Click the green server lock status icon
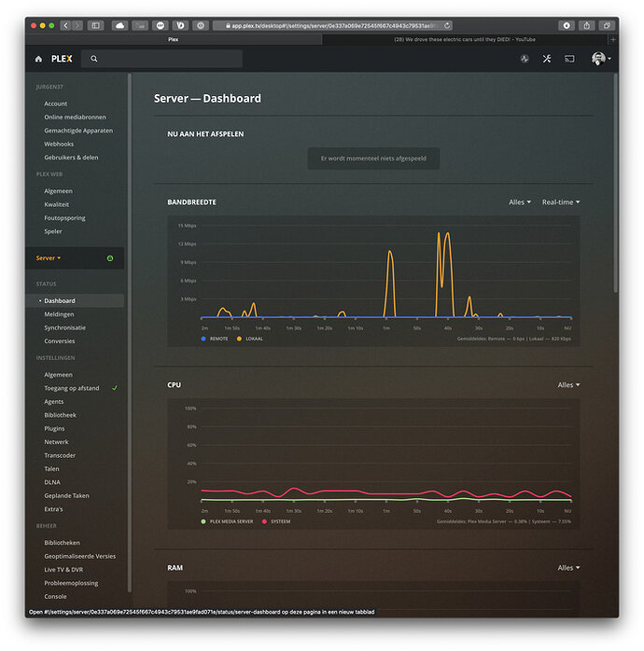The width and height of the screenshot is (644, 651). tap(110, 258)
